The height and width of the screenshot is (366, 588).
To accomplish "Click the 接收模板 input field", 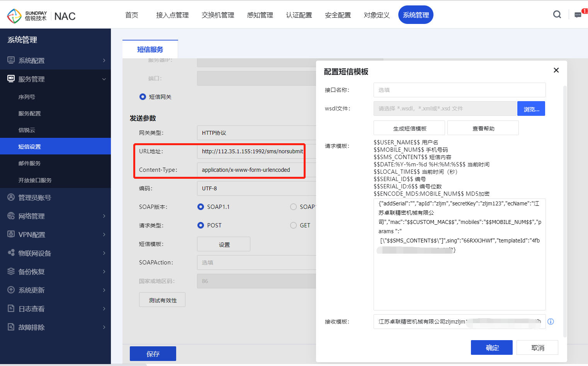I will click(460, 322).
